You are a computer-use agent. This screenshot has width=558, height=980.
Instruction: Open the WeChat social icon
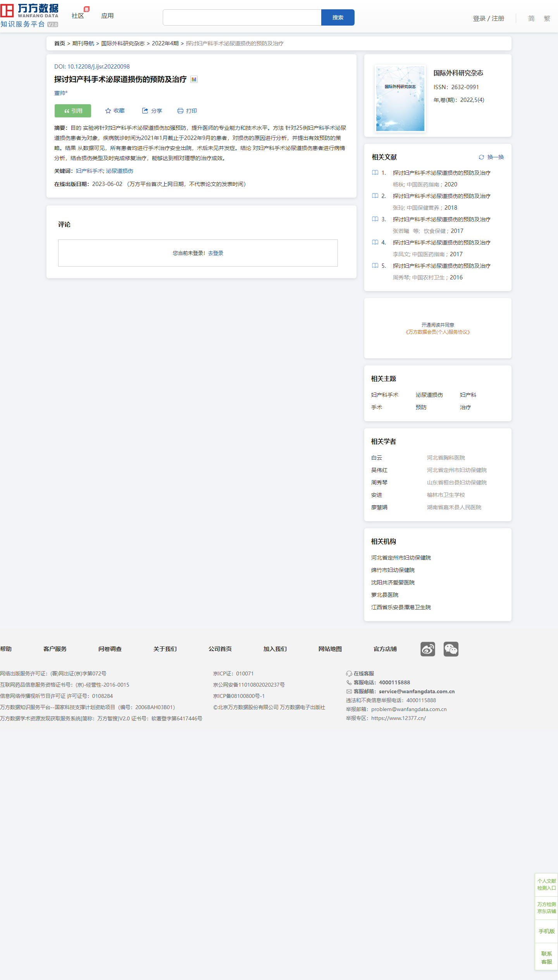pos(451,649)
